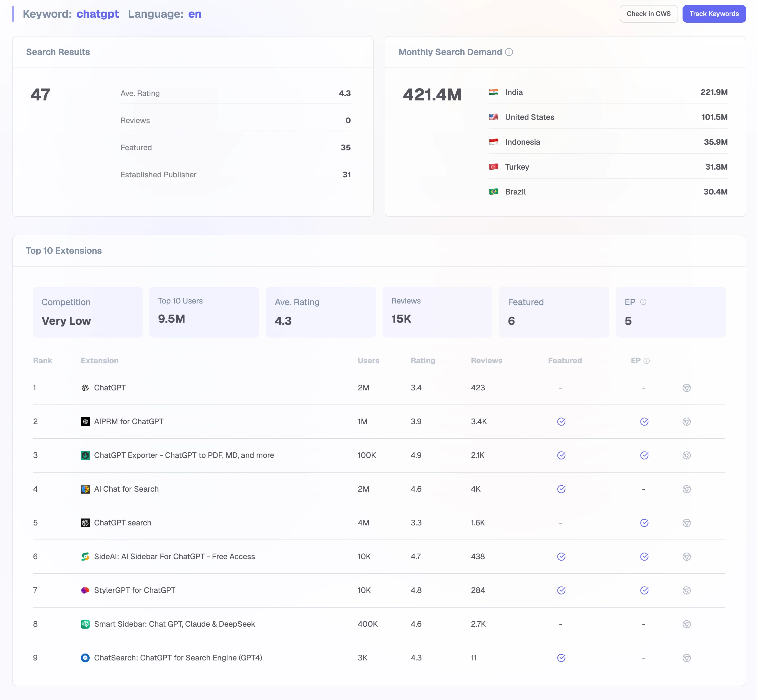
Task: Click the info icon beside the EP column header
Action: tap(646, 361)
